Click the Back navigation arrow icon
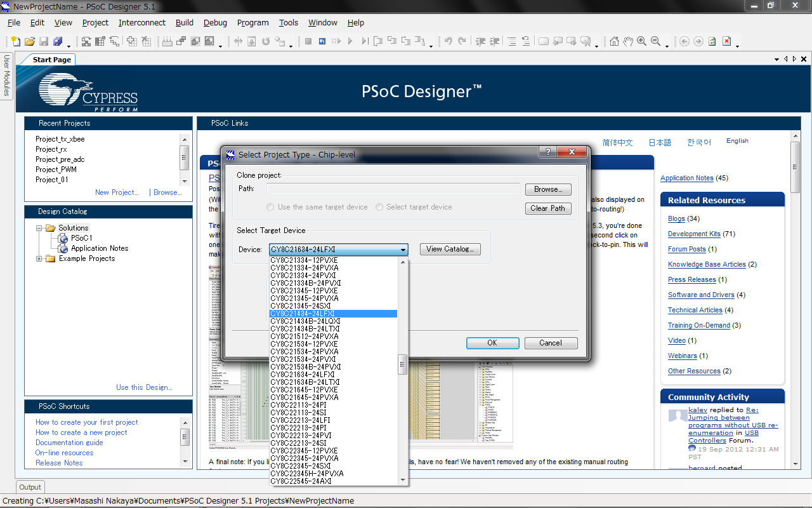The image size is (812, 508). coord(684,41)
